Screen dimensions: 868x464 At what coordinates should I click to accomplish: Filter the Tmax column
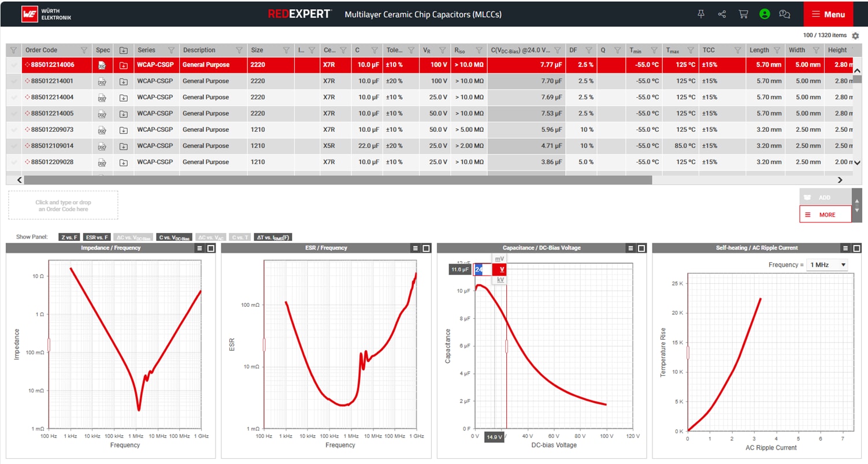tap(691, 50)
